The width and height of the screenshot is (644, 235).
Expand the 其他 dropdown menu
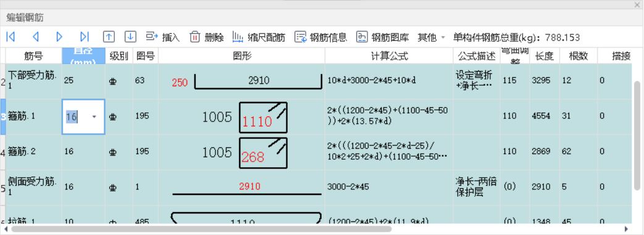(x=431, y=38)
